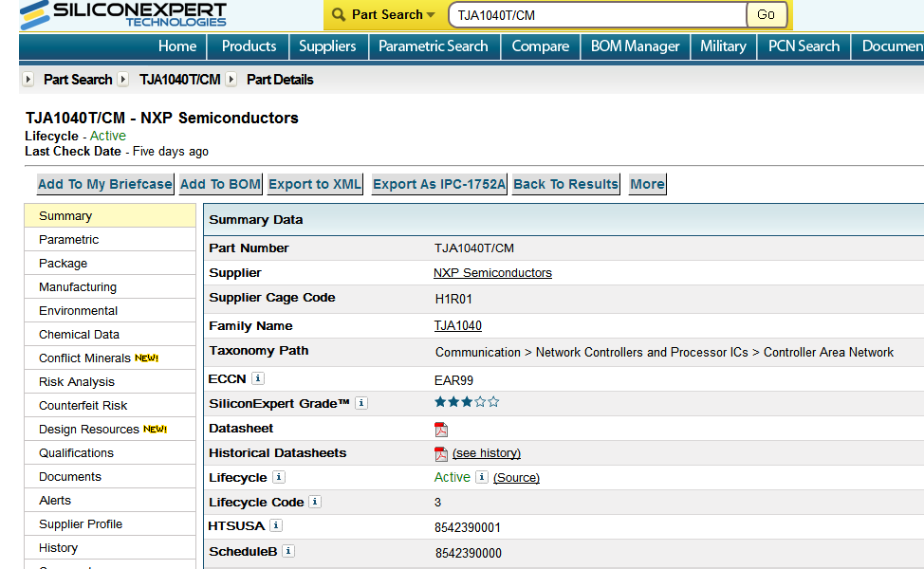Screen dimensions: 924x569
Task: Click the magnifier icon beside Part Search
Action: [x=339, y=14]
